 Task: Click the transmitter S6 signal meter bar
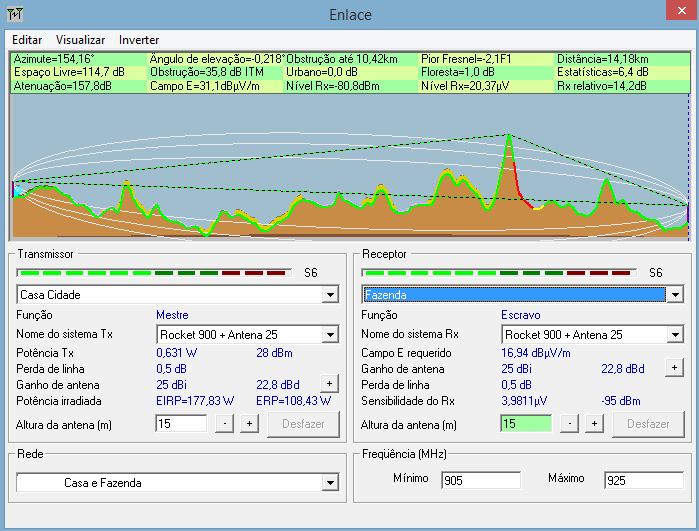click(x=154, y=273)
